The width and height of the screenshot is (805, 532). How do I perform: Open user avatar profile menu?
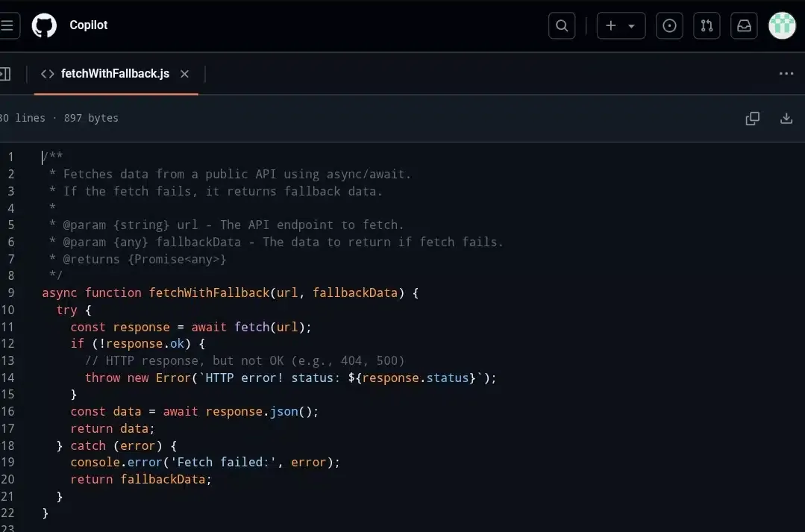point(782,25)
